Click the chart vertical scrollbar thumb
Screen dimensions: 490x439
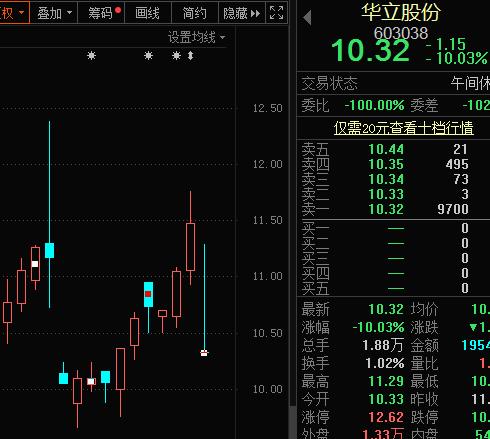[x=293, y=422]
